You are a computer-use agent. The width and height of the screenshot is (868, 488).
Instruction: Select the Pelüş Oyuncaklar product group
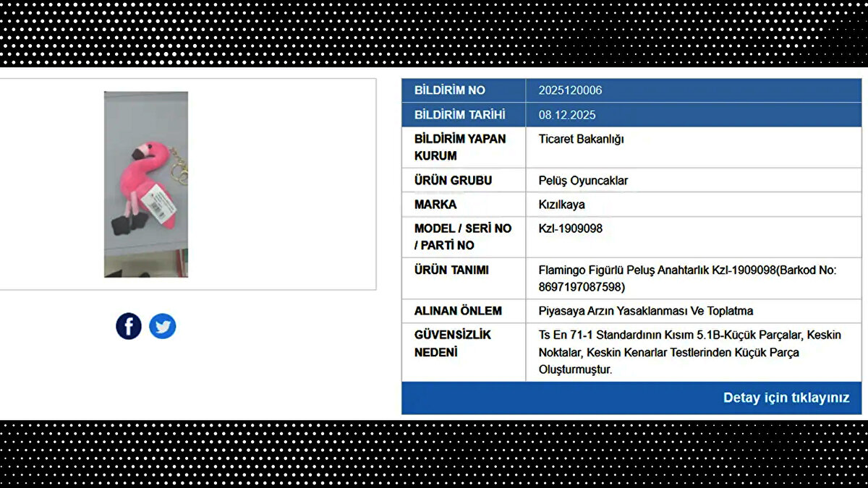(x=583, y=181)
